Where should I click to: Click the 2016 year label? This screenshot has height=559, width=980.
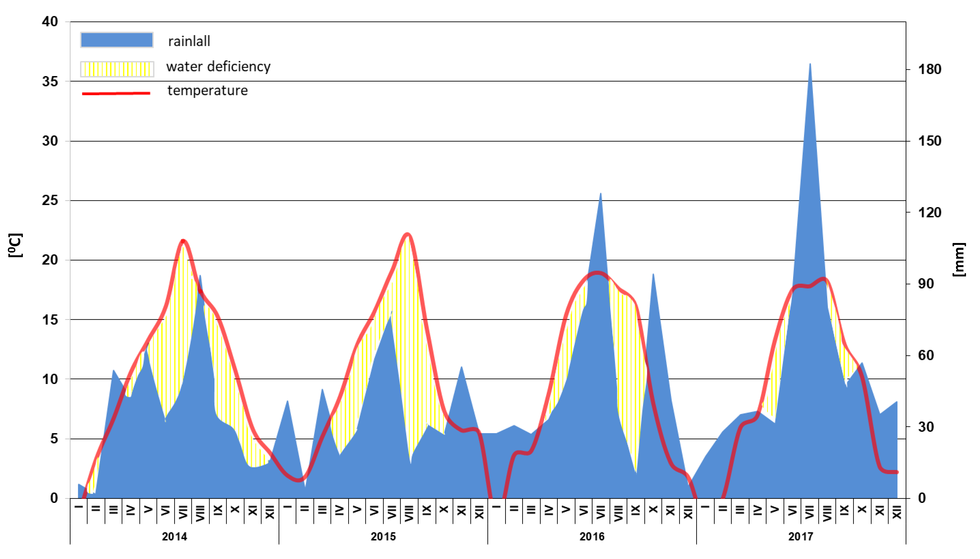tap(592, 536)
